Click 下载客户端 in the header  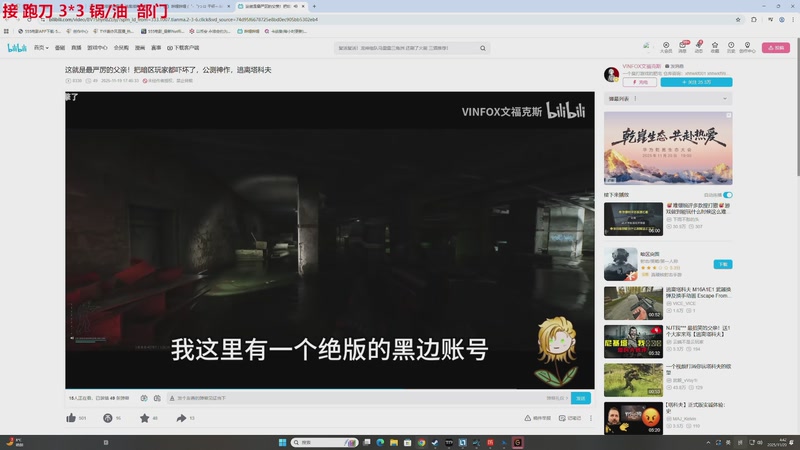tap(183, 47)
